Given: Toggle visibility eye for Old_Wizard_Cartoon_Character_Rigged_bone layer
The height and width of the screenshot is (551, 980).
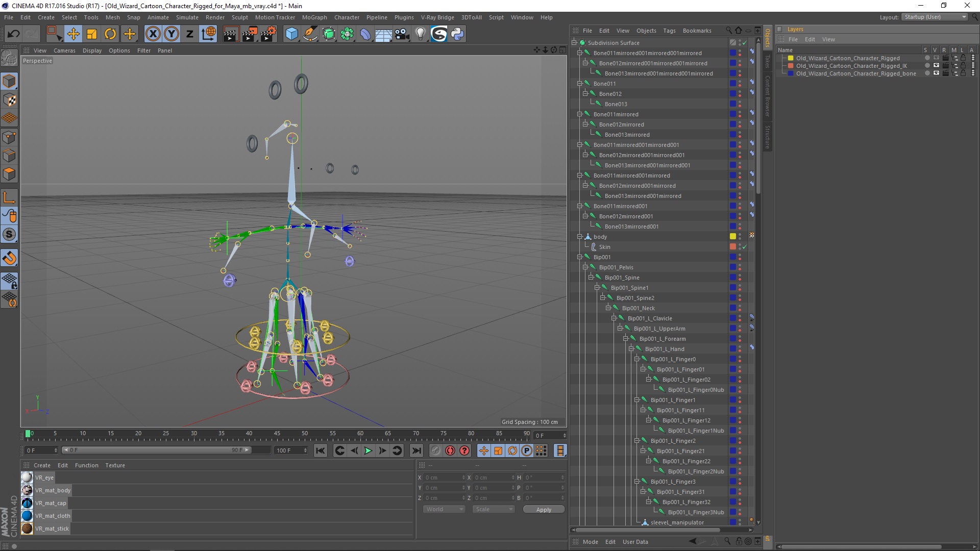Looking at the screenshot, I should [x=936, y=73].
